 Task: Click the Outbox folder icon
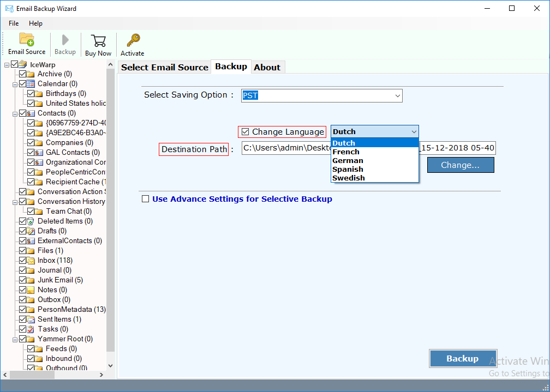(31, 300)
